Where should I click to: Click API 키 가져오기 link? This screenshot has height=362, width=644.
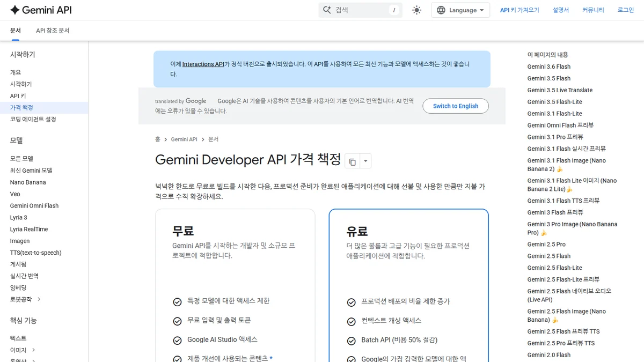(519, 10)
